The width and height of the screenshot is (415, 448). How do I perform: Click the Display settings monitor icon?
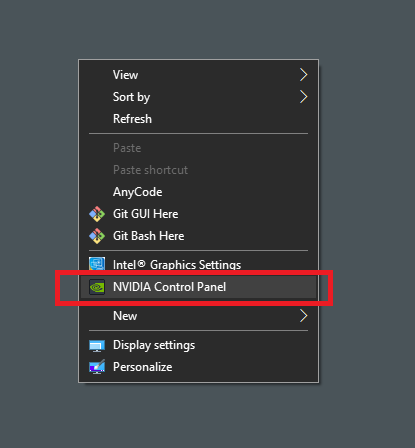pyautogui.click(x=97, y=346)
